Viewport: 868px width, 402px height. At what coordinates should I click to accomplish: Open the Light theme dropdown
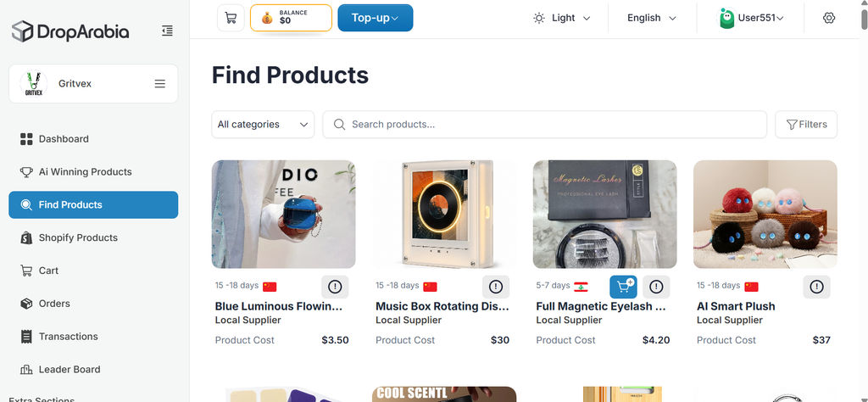[562, 18]
